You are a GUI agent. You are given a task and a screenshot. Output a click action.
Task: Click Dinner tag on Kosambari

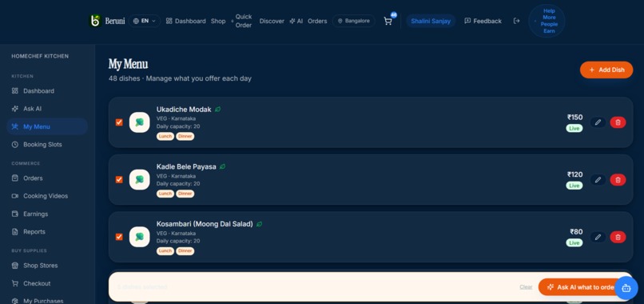coord(185,250)
